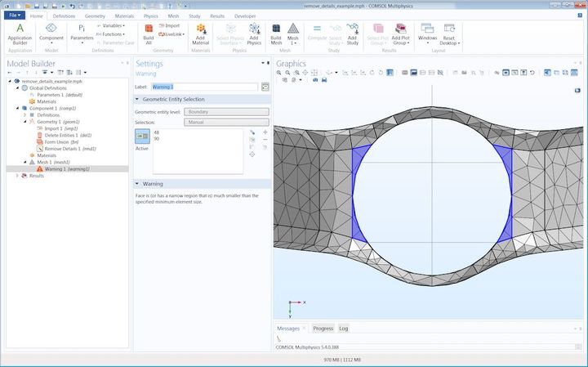The image size is (588, 367).
Task: Switch to the Mesh ribbon tab
Action: click(x=173, y=16)
